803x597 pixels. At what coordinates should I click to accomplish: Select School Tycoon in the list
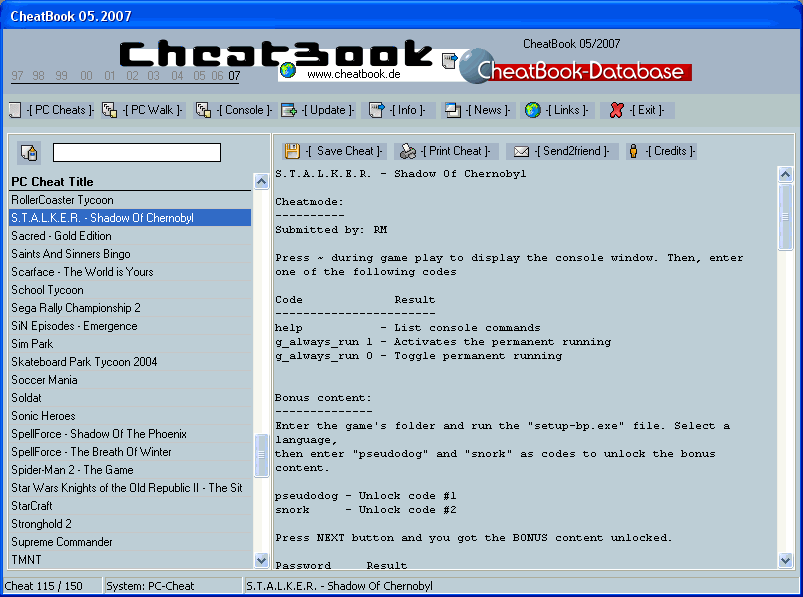[130, 290]
